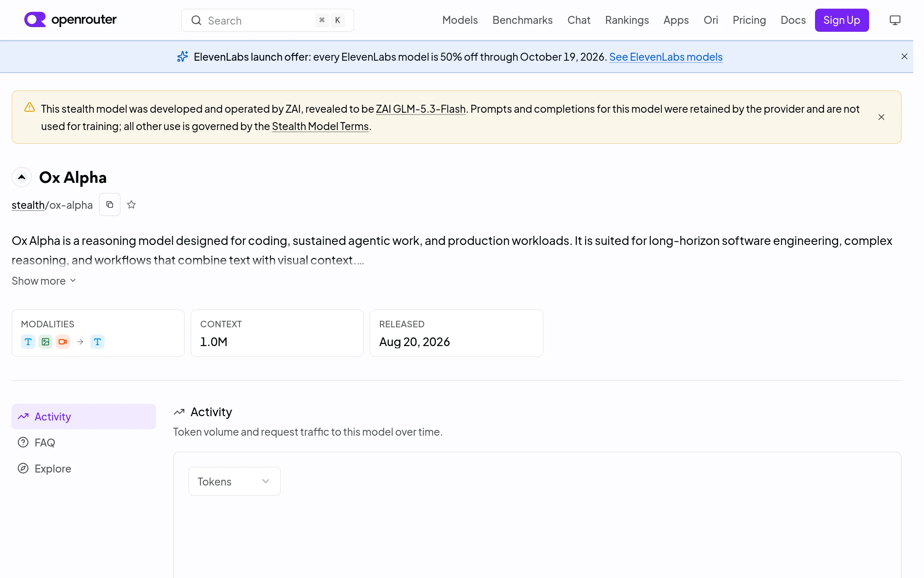Click the Activity heading trend icon
The height and width of the screenshot is (578, 924).
click(179, 412)
